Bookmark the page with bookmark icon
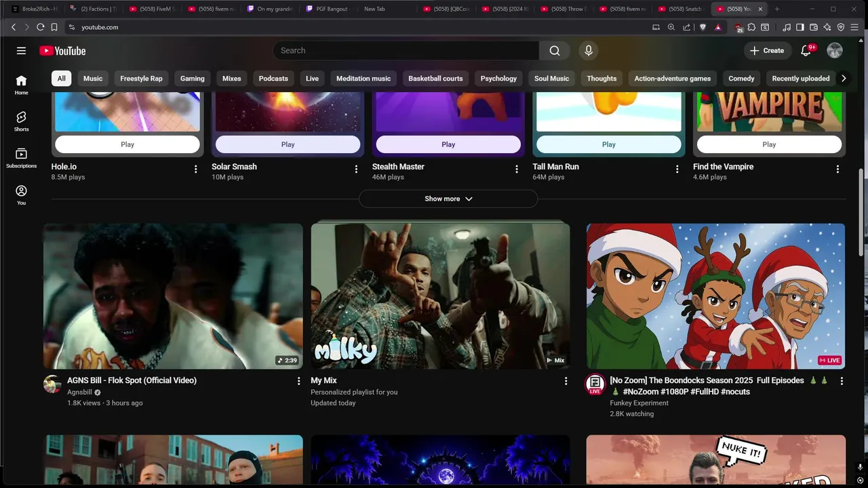The image size is (868, 488). pos(54,27)
